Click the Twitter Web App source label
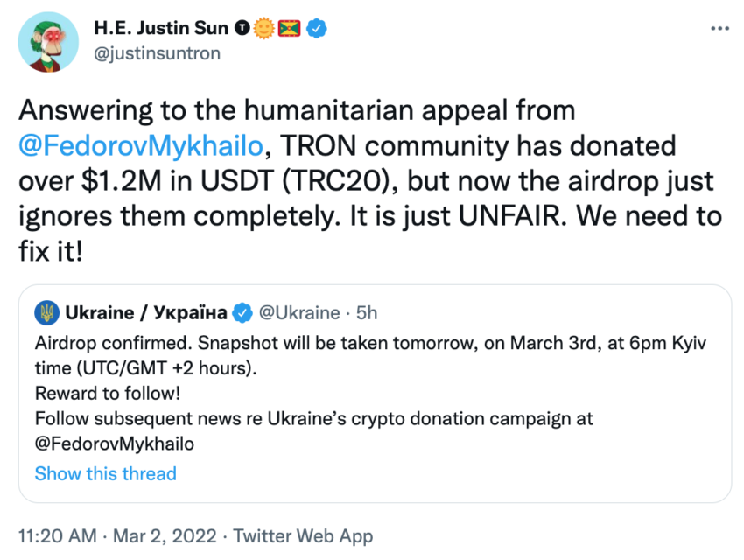Screen dimensions: 744x560 click(x=306, y=535)
